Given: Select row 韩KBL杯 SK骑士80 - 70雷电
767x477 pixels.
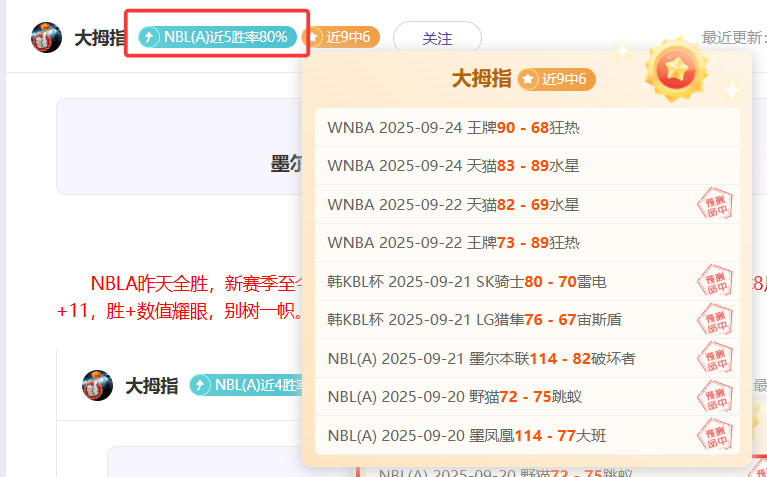Looking at the screenshot, I should tap(527, 281).
